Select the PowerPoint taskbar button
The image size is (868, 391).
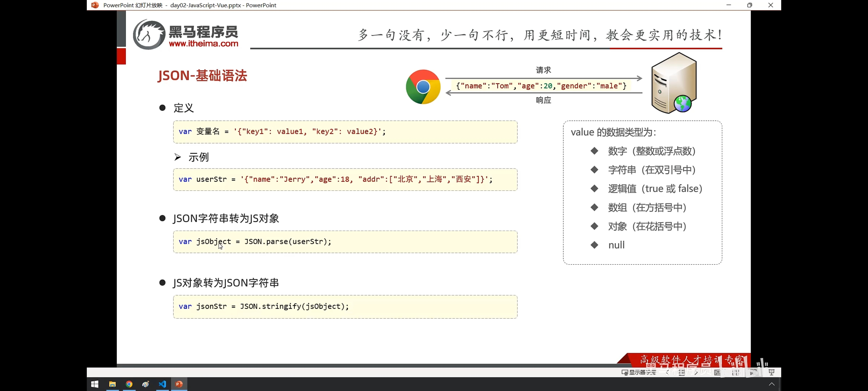[179, 384]
